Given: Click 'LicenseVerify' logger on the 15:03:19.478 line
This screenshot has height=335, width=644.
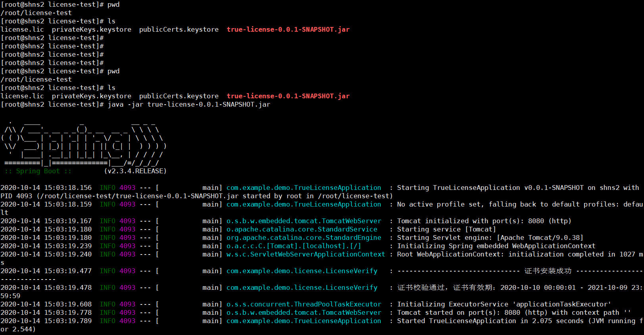Looking at the screenshot, I should point(302,288).
